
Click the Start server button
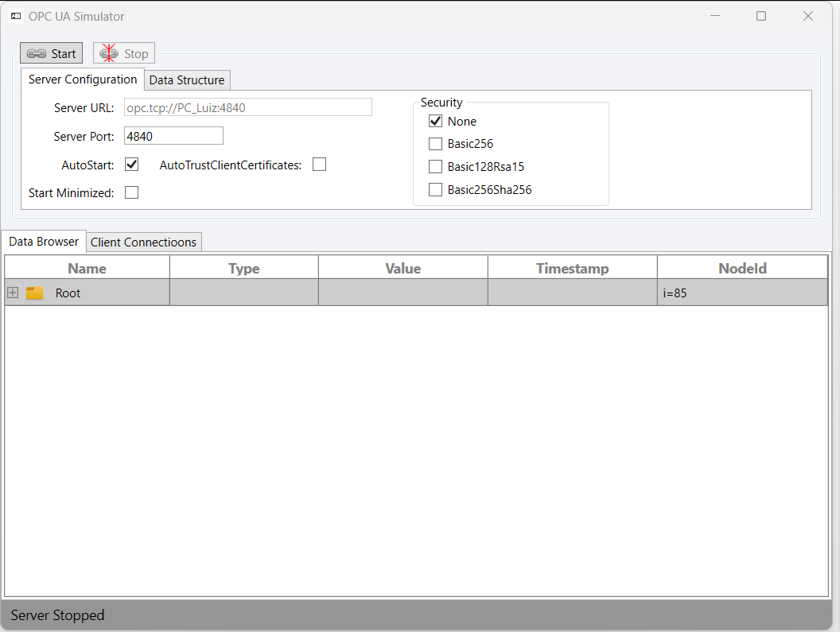(52, 53)
